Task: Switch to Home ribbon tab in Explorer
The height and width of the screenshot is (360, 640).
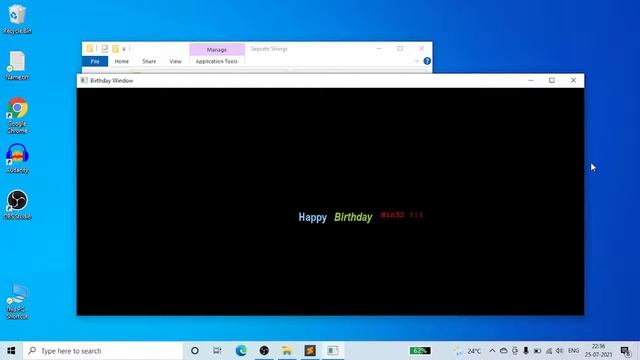Action: [x=122, y=61]
